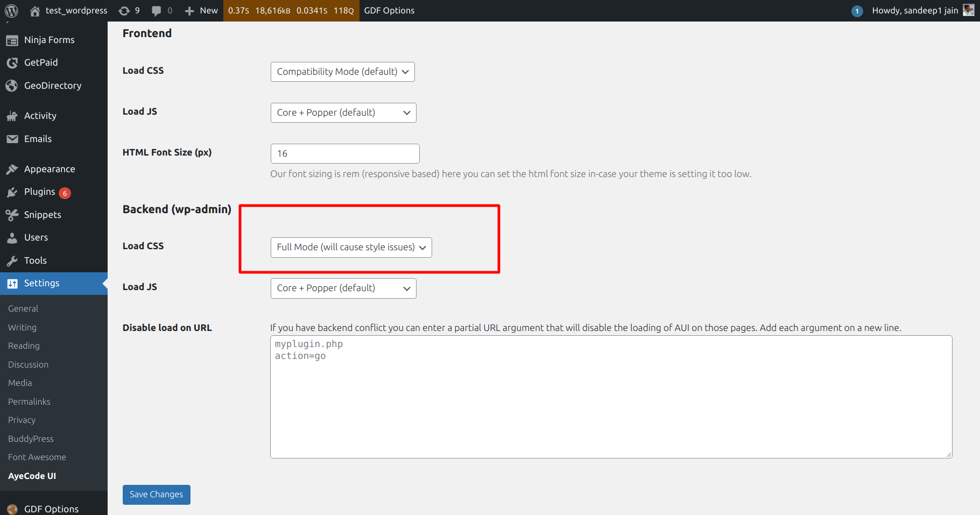Click the query monitor stats bar item
Viewport: 980px width, 515px height.
click(291, 11)
